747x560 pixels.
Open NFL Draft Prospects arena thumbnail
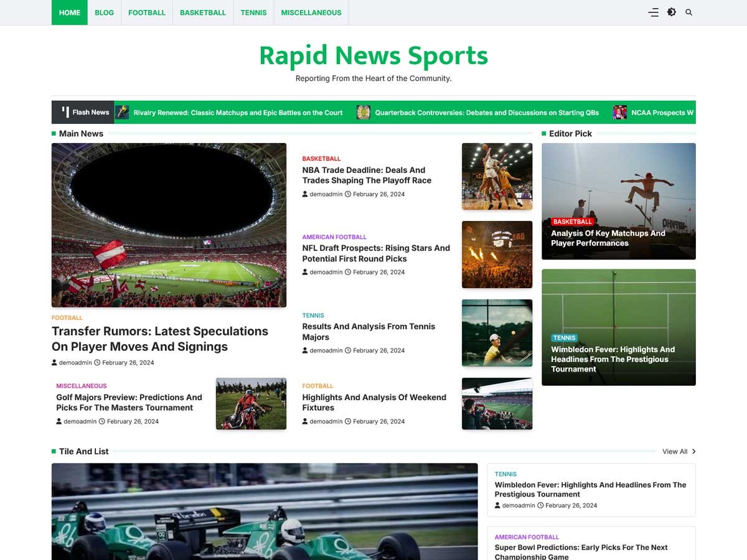497,254
